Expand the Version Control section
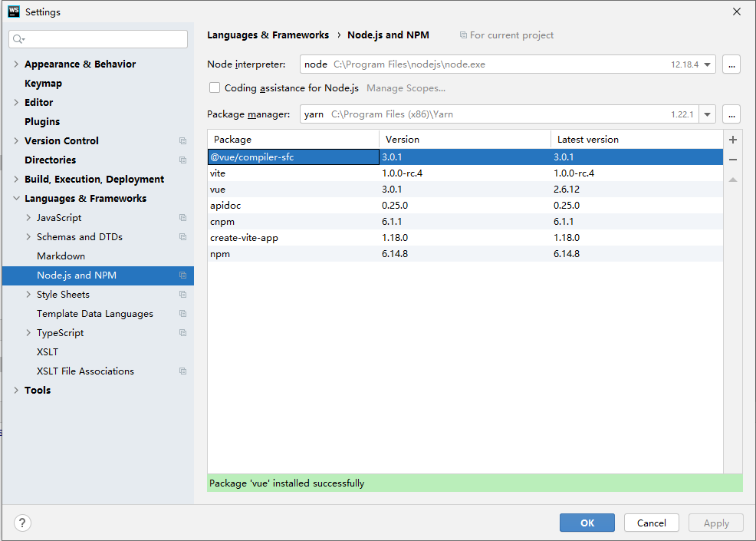The image size is (756, 541). [x=16, y=141]
